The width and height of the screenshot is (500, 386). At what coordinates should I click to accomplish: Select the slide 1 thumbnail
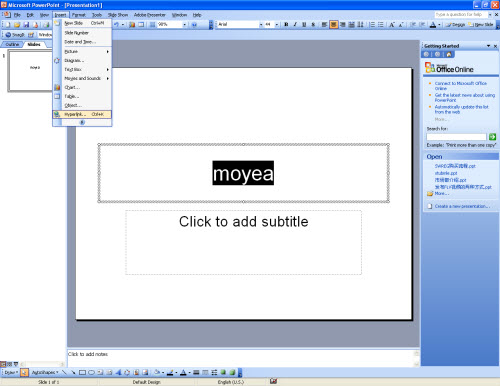(x=31, y=71)
